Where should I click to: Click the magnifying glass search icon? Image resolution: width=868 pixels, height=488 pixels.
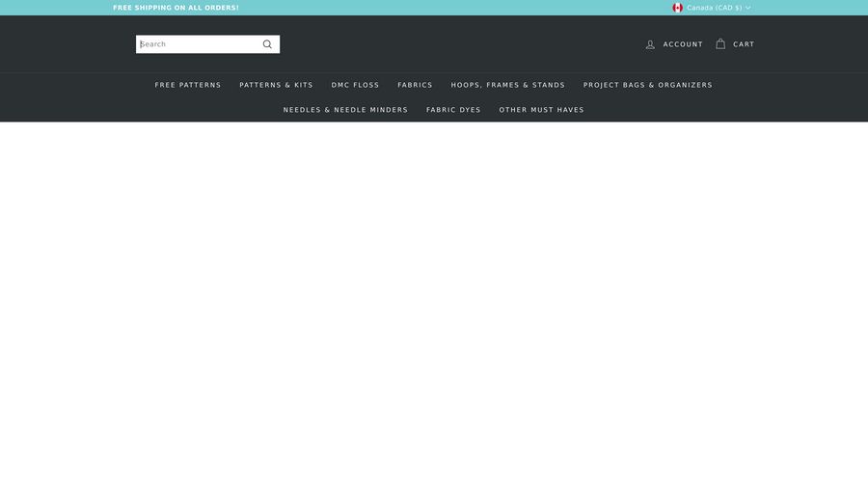[267, 44]
